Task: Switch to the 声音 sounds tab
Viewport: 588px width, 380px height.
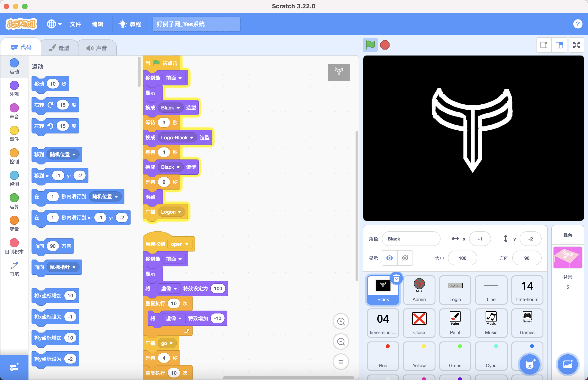Action: pyautogui.click(x=97, y=48)
